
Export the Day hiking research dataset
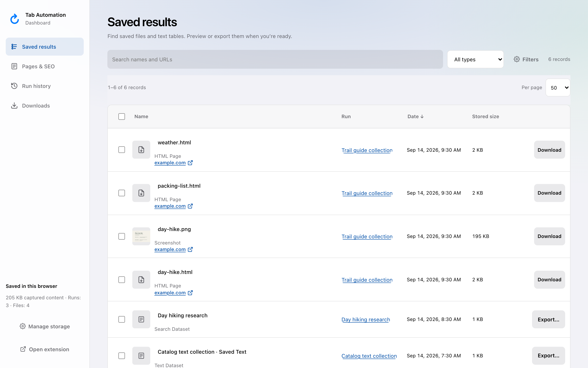(x=548, y=319)
